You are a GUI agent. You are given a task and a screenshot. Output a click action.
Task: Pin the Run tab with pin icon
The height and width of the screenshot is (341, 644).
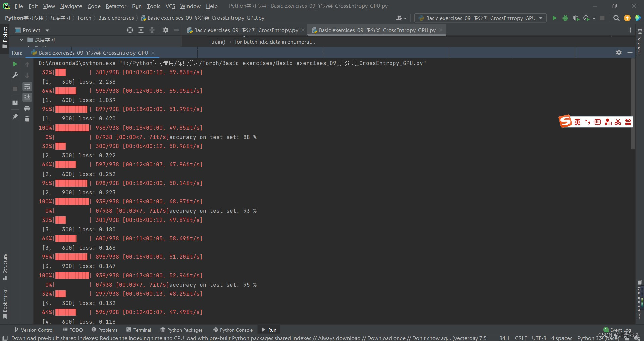(x=15, y=117)
